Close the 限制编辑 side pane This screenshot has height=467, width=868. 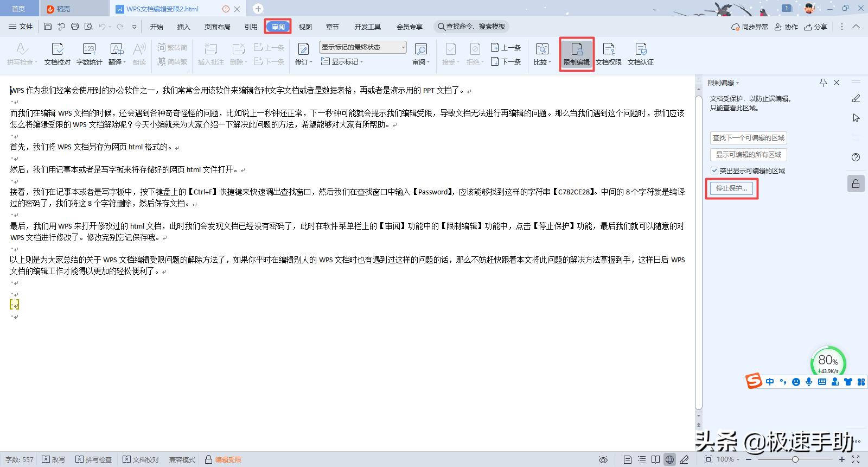pyautogui.click(x=837, y=83)
